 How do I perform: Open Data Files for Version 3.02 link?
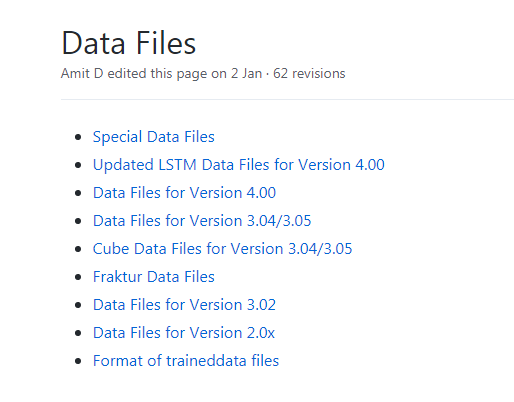(184, 305)
